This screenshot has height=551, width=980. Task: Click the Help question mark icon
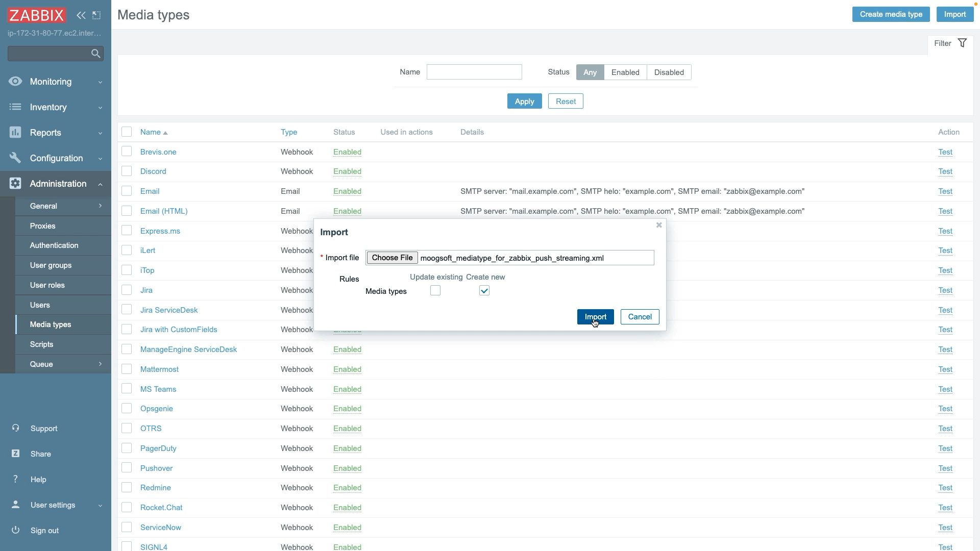pyautogui.click(x=16, y=479)
